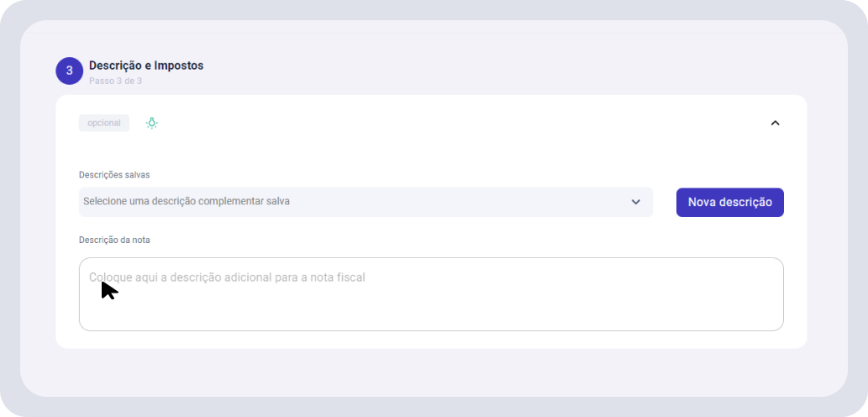Click the blank lower area of the note description box
Image resolution: width=868 pixels, height=417 pixels.
pyautogui.click(x=431, y=311)
